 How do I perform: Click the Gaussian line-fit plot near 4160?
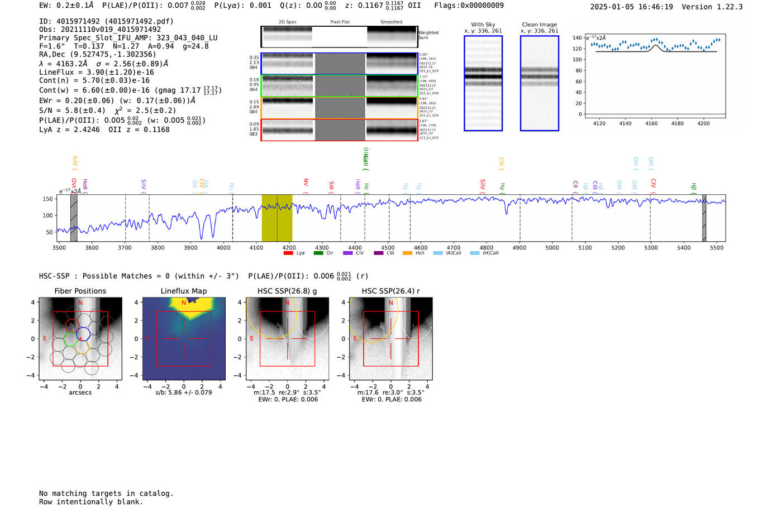pos(655,76)
